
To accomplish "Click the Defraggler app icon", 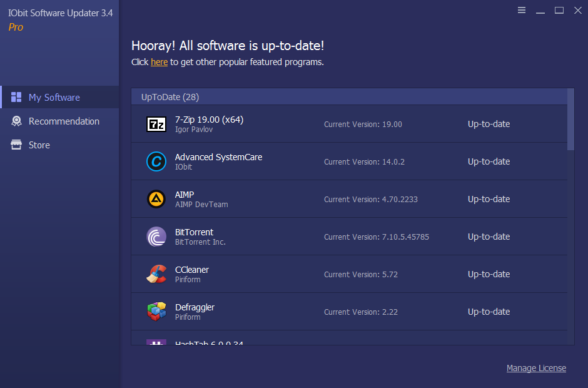I will tap(156, 312).
